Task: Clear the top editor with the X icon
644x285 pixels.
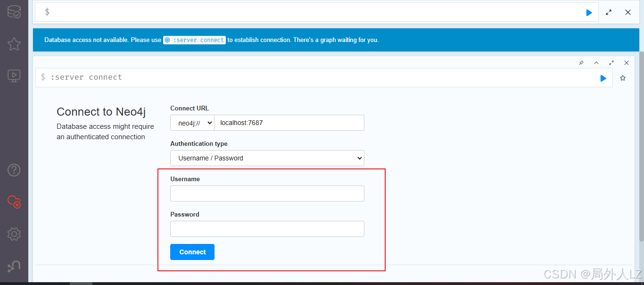Action: 628,13
